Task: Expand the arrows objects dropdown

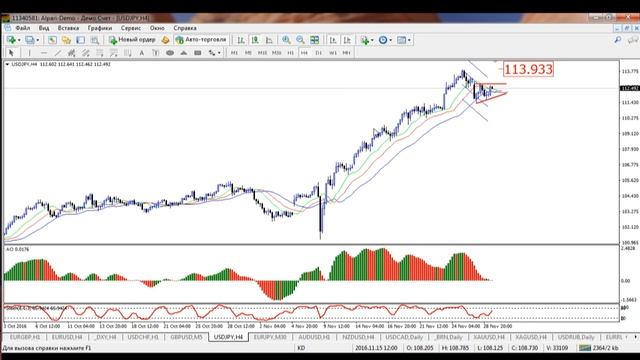Action: pyautogui.click(x=219, y=53)
